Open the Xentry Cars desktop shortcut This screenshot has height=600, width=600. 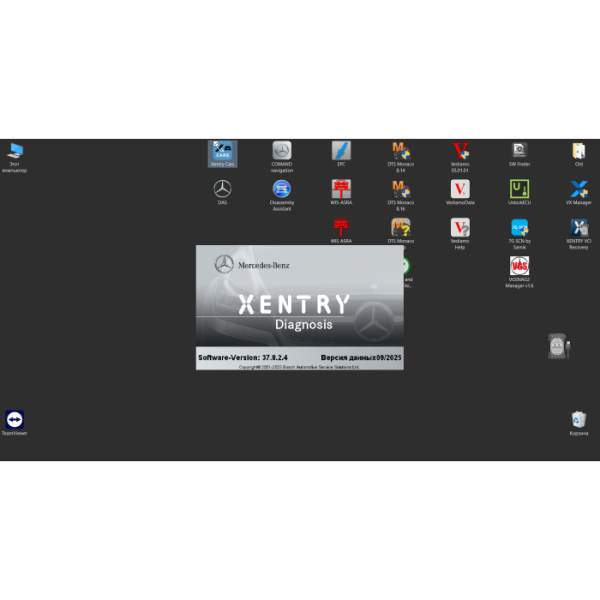[x=222, y=151]
